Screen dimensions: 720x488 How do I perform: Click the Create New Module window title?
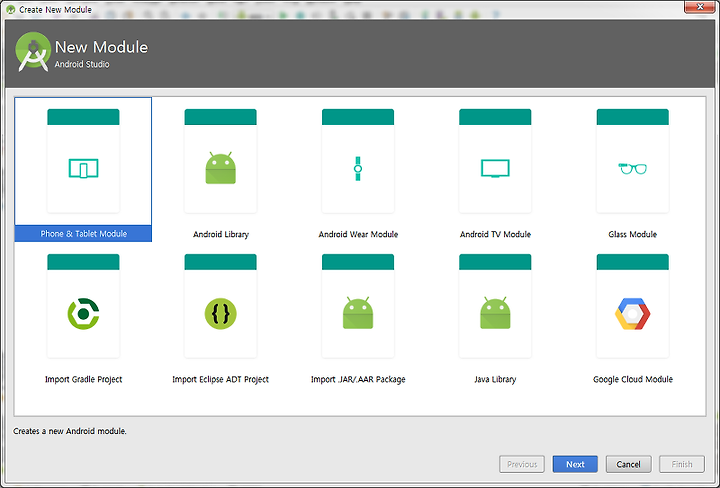coord(55,9)
